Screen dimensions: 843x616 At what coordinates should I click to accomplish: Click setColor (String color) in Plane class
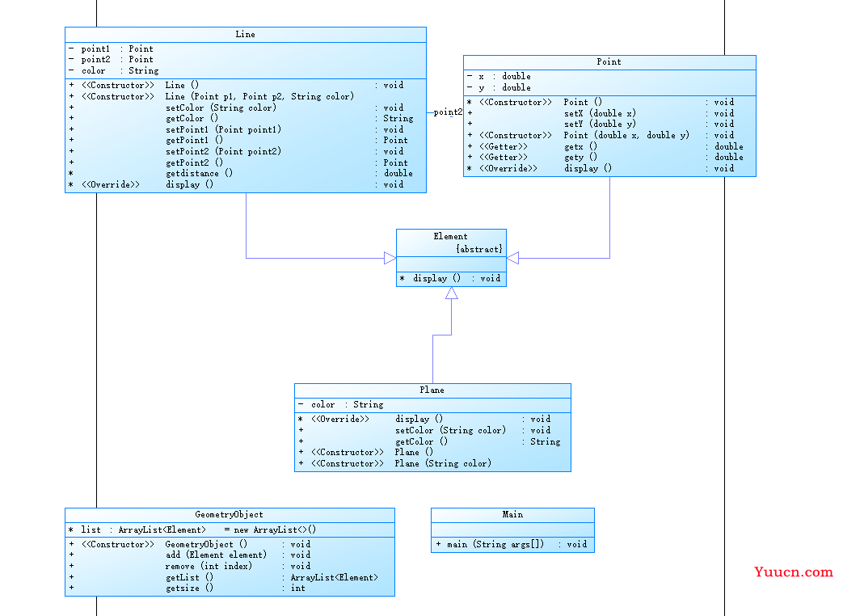click(x=450, y=431)
